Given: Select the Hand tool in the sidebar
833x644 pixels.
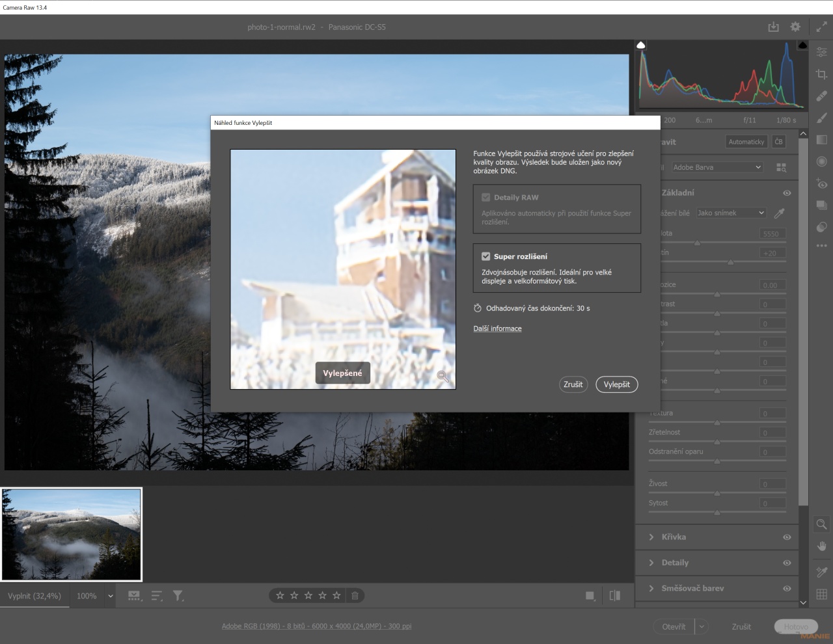Looking at the screenshot, I should pyautogui.click(x=821, y=546).
